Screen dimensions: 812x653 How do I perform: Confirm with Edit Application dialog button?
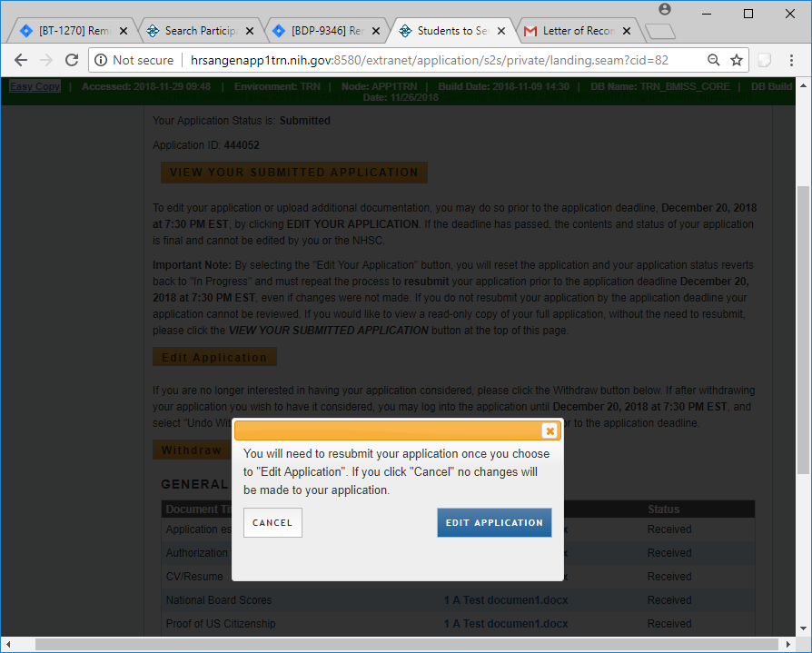point(494,522)
